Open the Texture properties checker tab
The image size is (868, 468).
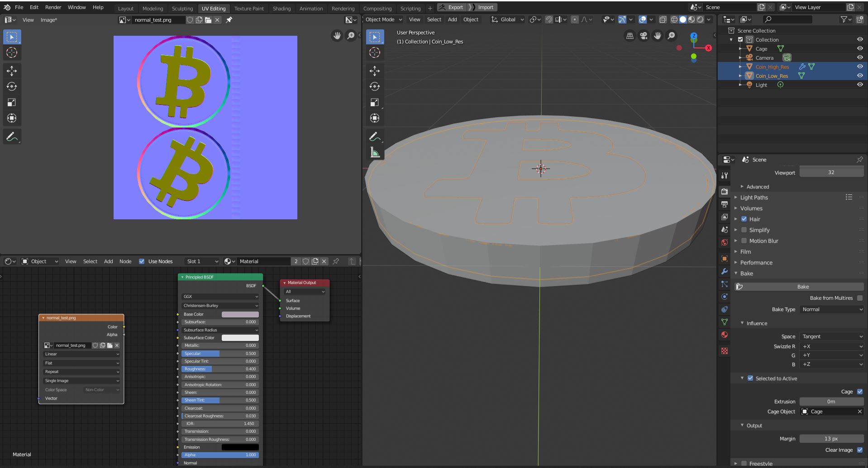pyautogui.click(x=725, y=351)
